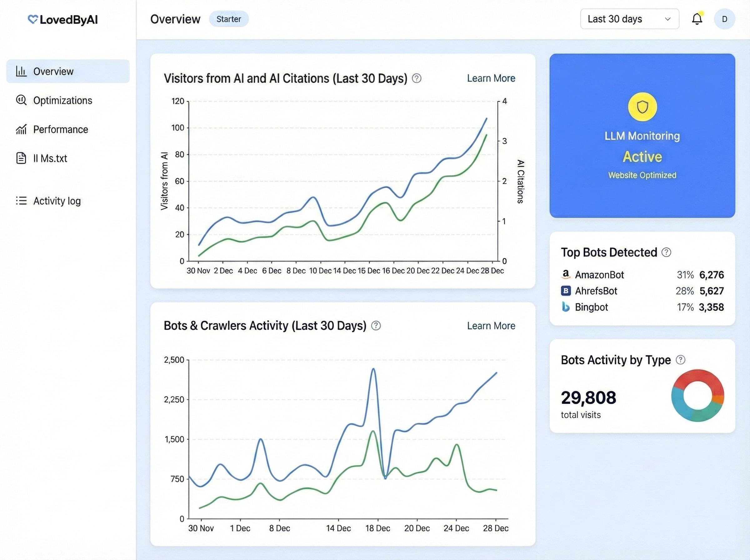750x560 pixels.
Task: Click the Starter plan badge
Action: point(229,19)
